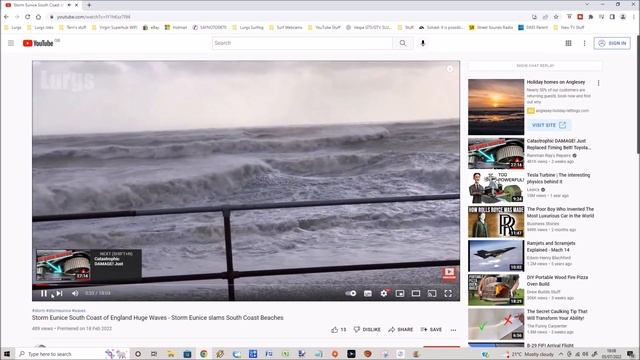Viewport: 640px width, 360px height.
Task: Open the Windows Start menu
Action: pyautogui.click(x=7, y=354)
